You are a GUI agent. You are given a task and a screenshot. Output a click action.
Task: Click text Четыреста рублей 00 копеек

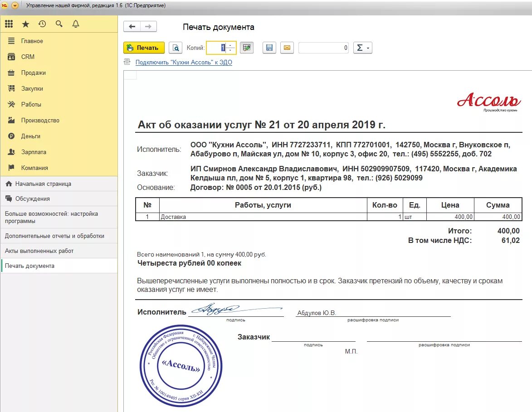click(x=189, y=263)
